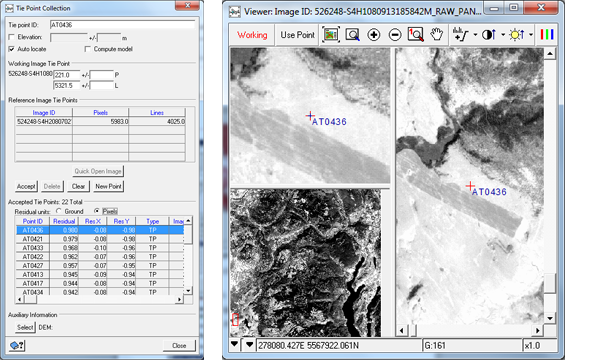Select the AT0427 tie point row
This screenshot has height=361, width=600.
pos(100,265)
